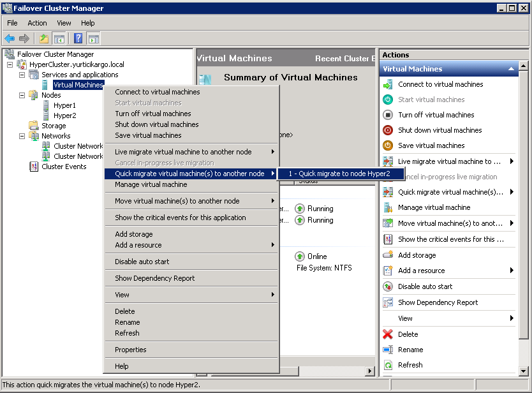Collapse the HyperCluster.yurticikargo.local tree node
Image resolution: width=532 pixels, height=393 pixels.
10,64
